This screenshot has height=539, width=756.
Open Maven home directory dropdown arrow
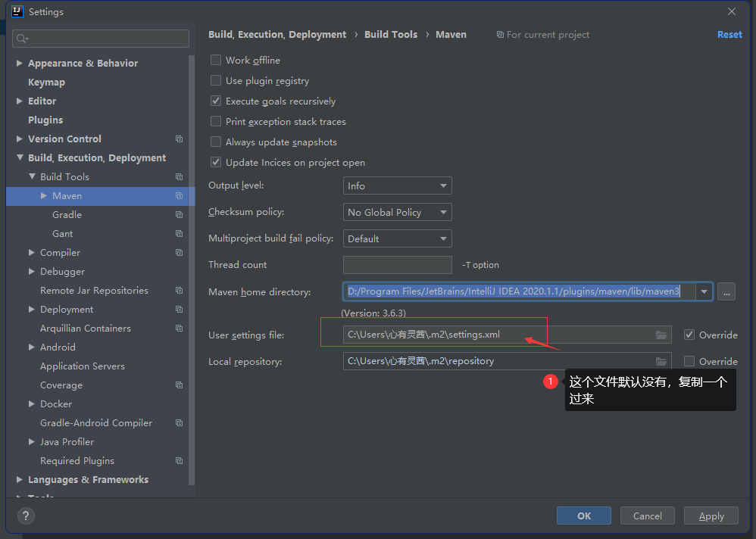coord(704,291)
